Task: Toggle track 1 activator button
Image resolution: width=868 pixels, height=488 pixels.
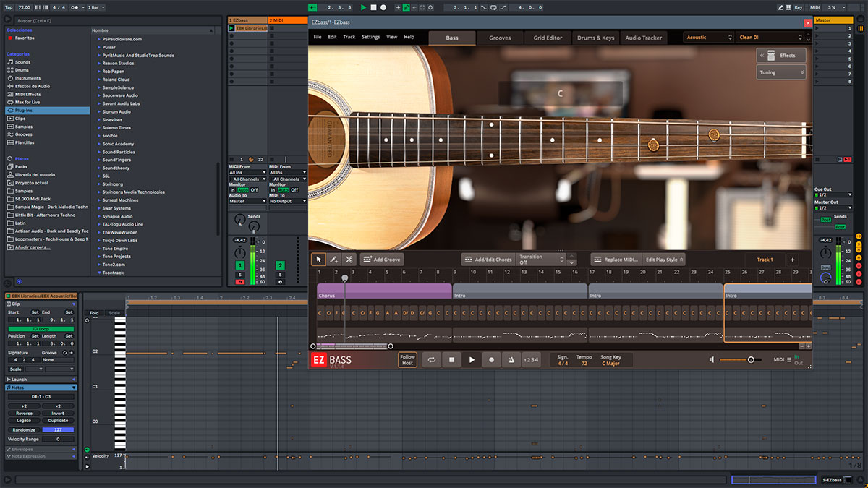Action: (240, 266)
